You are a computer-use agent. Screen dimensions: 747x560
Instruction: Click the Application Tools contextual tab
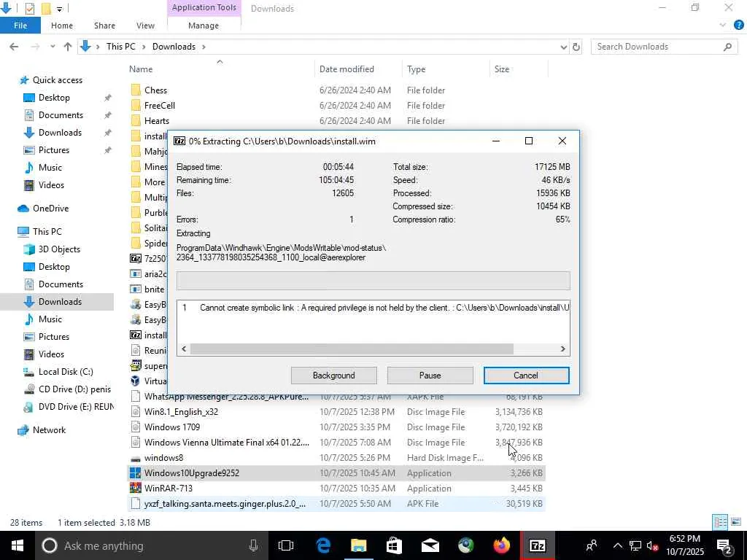(x=204, y=7)
